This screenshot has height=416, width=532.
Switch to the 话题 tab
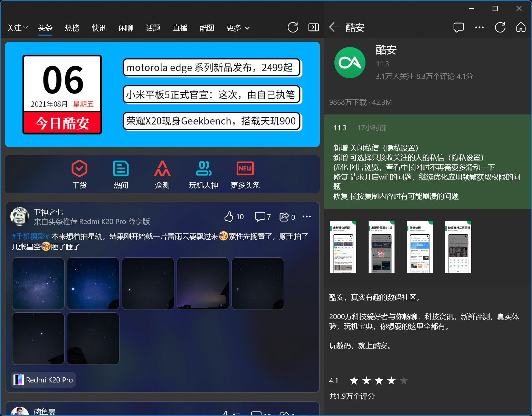pyautogui.click(x=153, y=28)
